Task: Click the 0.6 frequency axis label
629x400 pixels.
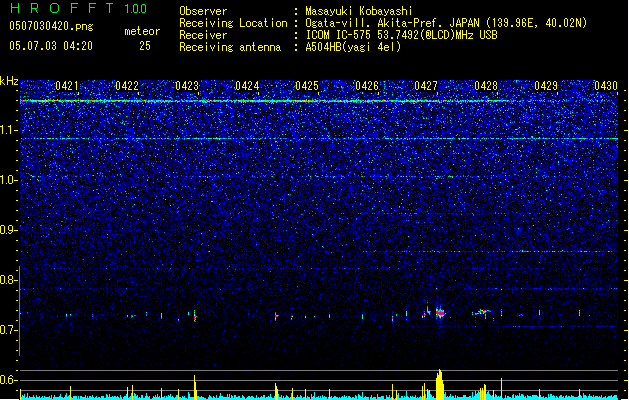Action: [x=8, y=380]
